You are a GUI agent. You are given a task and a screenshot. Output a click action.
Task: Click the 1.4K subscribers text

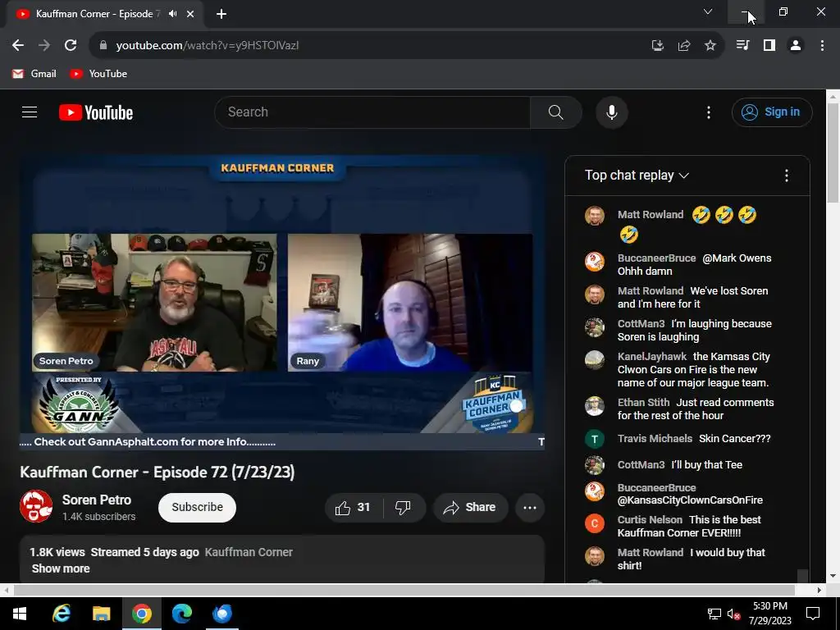coord(98,517)
